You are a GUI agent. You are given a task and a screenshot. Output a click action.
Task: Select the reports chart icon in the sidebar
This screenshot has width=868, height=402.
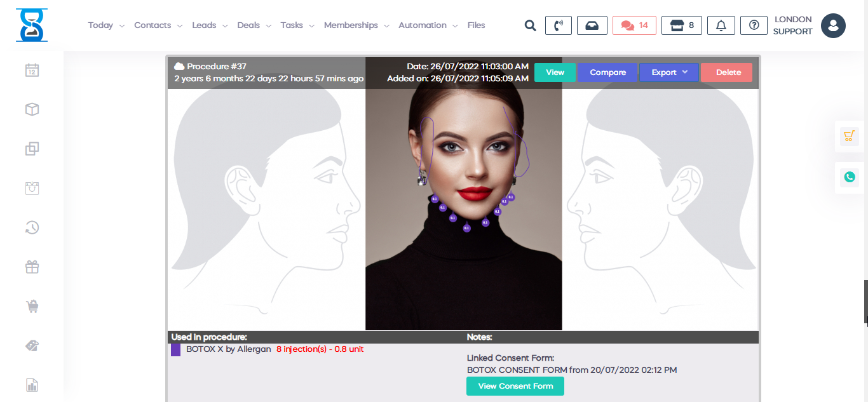coord(32,385)
